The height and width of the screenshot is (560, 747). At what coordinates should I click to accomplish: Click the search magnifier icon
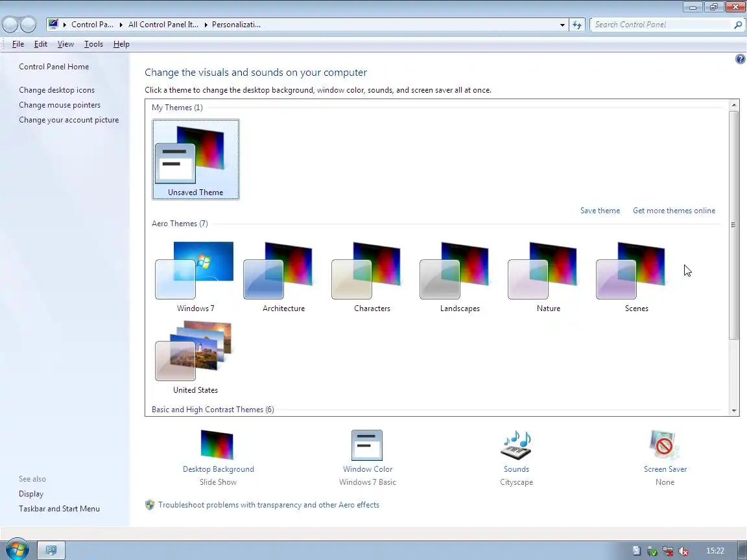(738, 25)
